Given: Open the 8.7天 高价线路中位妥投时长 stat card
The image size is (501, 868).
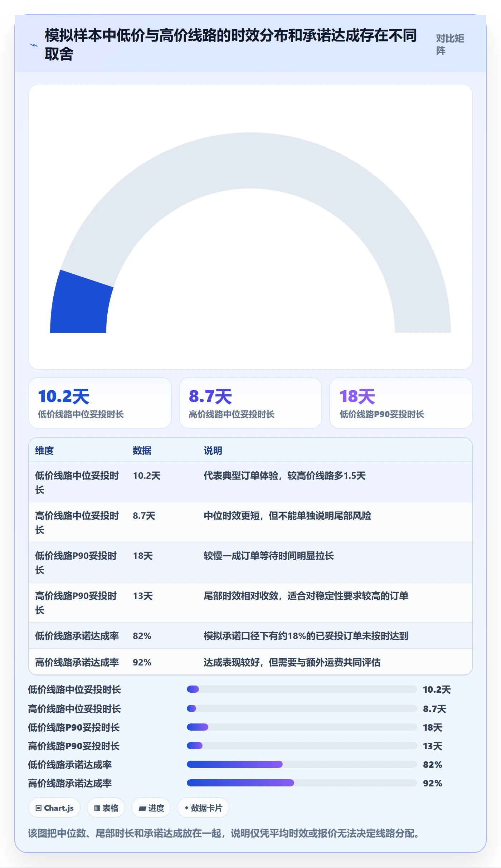Looking at the screenshot, I should [250, 403].
